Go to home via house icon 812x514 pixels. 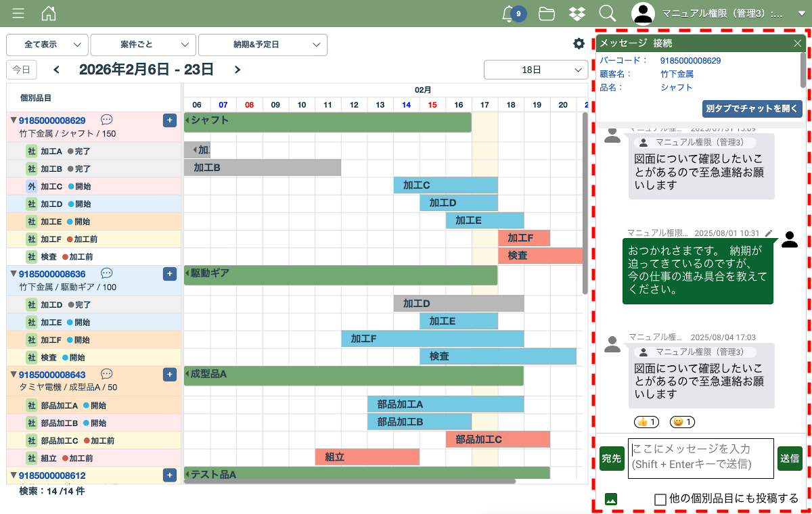[x=49, y=14]
